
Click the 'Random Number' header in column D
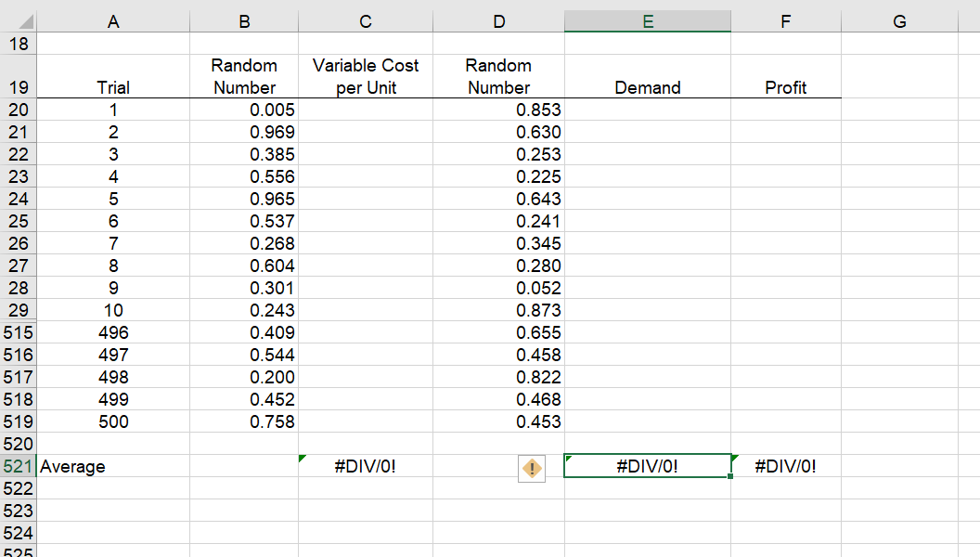tap(498, 76)
